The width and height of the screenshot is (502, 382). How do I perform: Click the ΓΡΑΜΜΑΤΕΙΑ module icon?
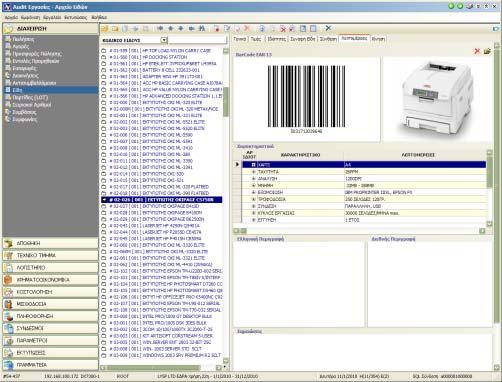coord(8,365)
